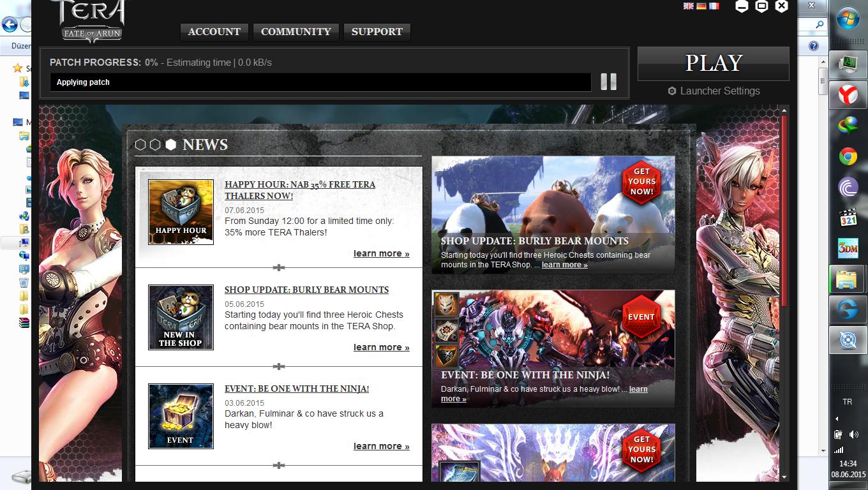Open Happy Hour 35% Free TERA Thalers headline
Viewport: 868px width, 490px height.
coord(300,190)
